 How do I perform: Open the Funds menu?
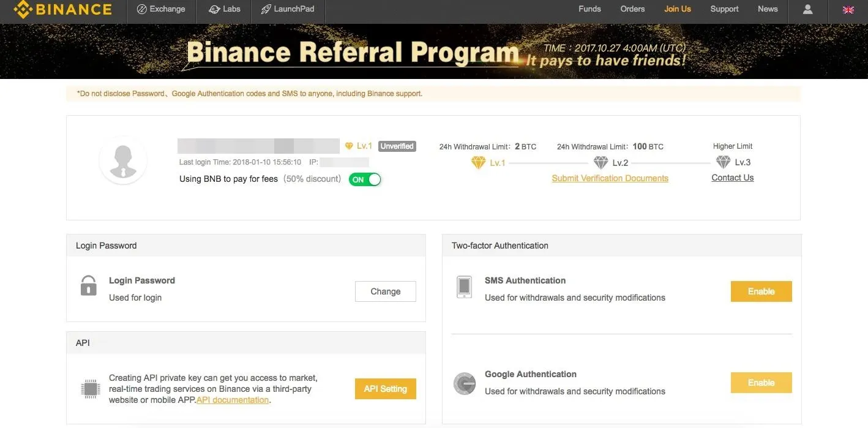coord(589,9)
